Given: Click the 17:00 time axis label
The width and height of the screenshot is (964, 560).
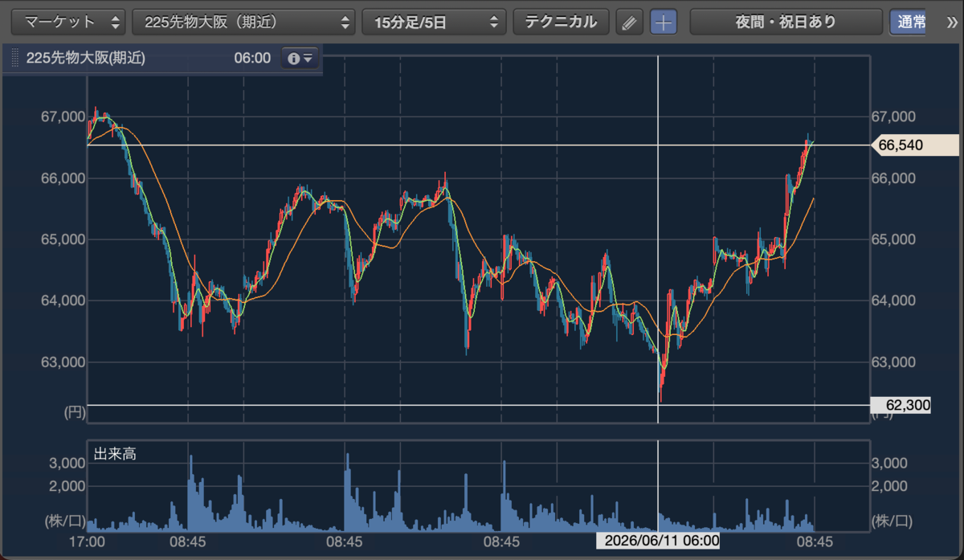Looking at the screenshot, I should tap(87, 542).
